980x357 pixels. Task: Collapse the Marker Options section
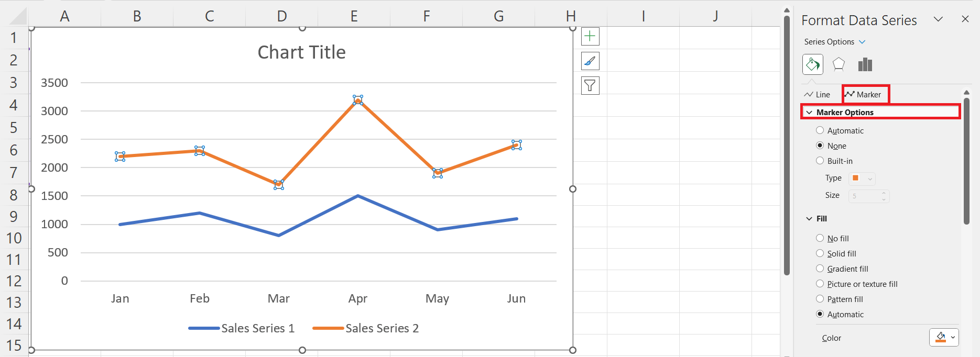(x=811, y=112)
